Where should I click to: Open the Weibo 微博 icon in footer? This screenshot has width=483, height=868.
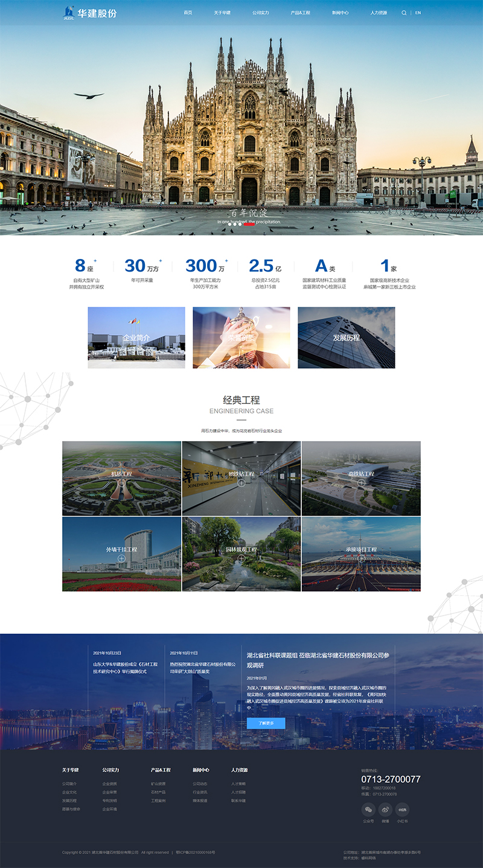point(385,809)
